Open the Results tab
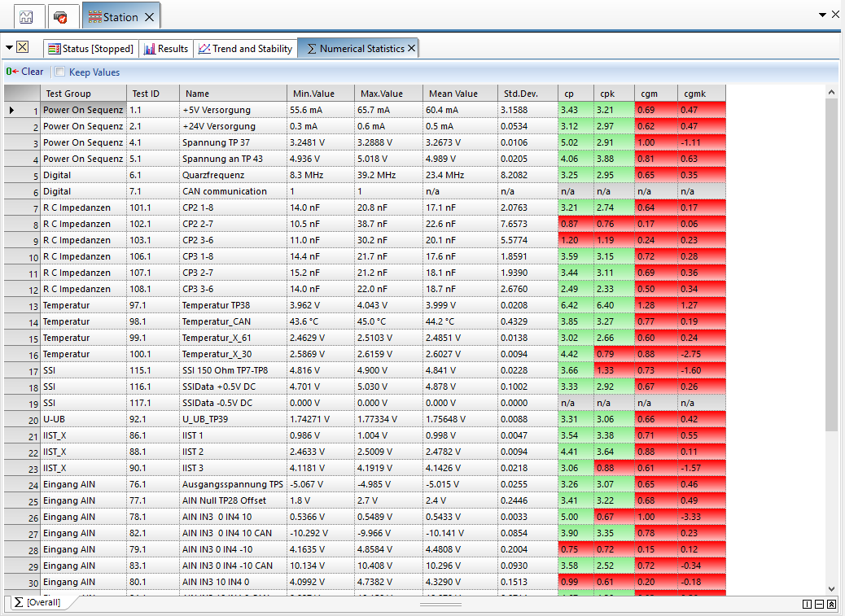The image size is (845, 616). pyautogui.click(x=166, y=49)
